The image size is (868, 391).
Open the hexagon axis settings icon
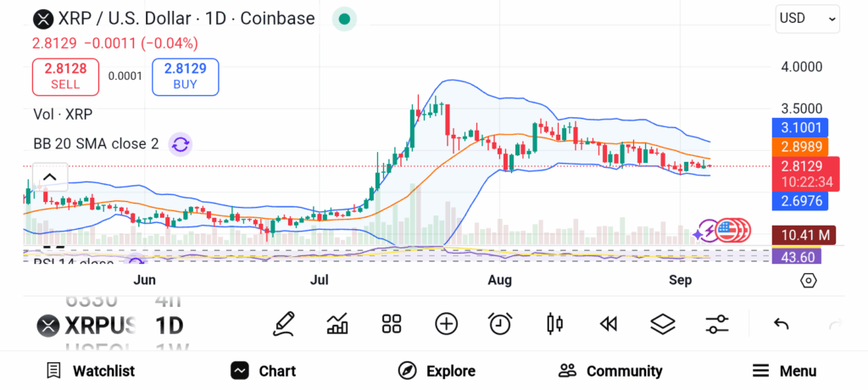coord(808,281)
